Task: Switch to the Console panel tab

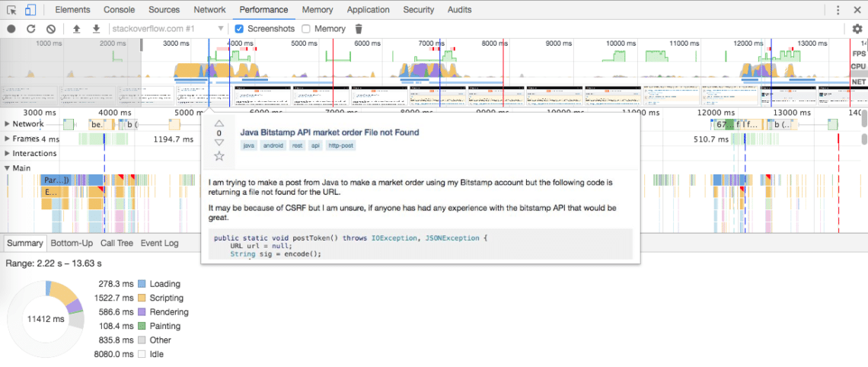Action: click(x=120, y=10)
